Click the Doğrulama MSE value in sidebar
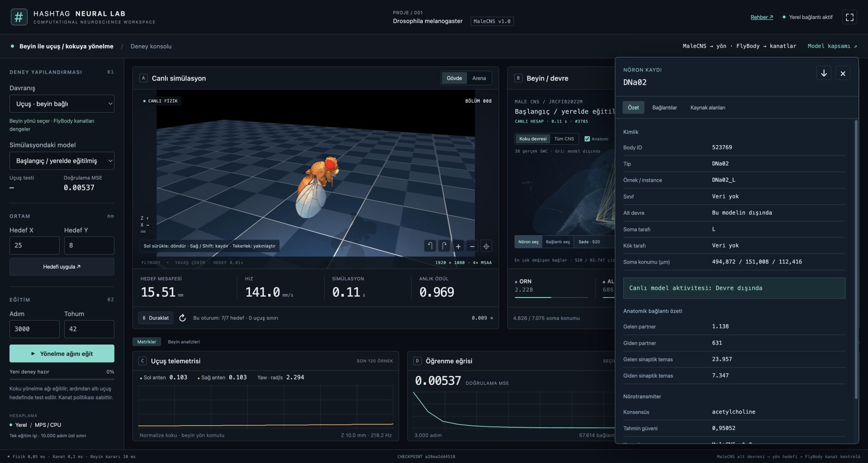 point(79,188)
